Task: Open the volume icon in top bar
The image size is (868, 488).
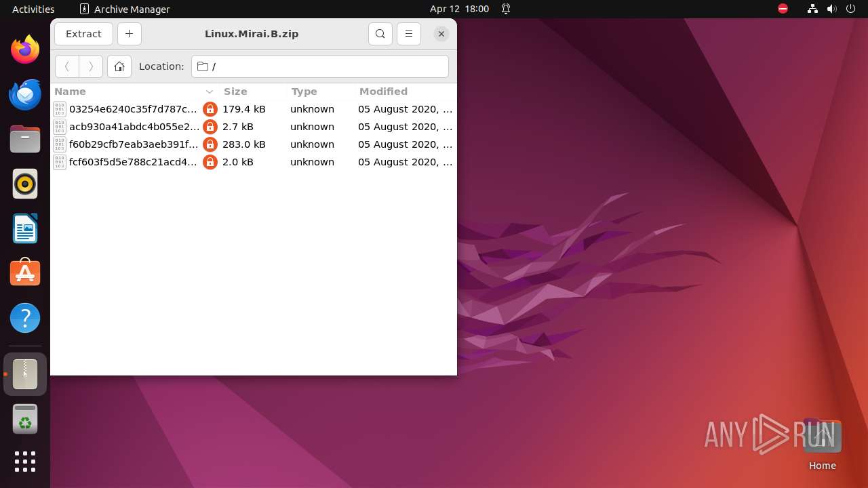Action: point(832,9)
